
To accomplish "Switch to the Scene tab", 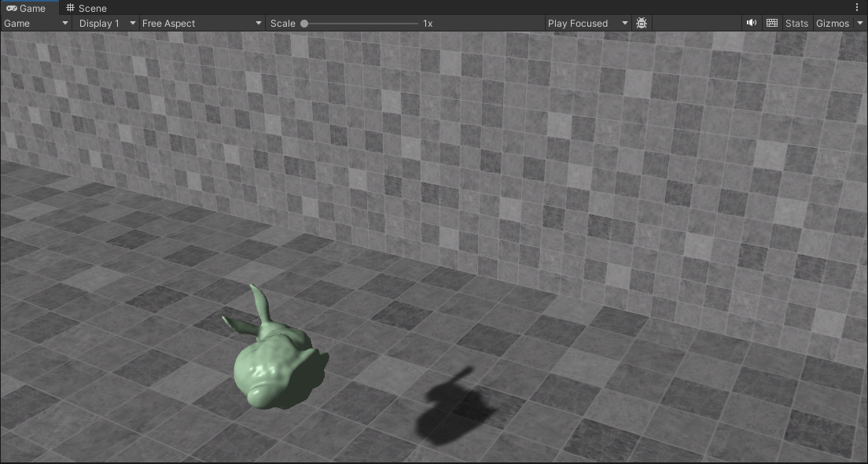I will 86,8.
